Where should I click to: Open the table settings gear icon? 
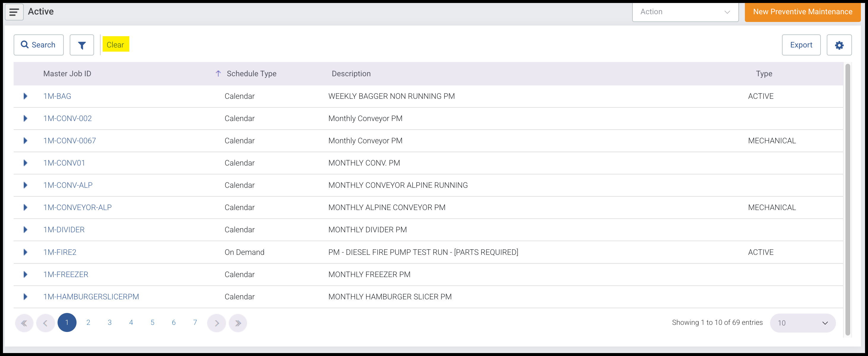839,45
